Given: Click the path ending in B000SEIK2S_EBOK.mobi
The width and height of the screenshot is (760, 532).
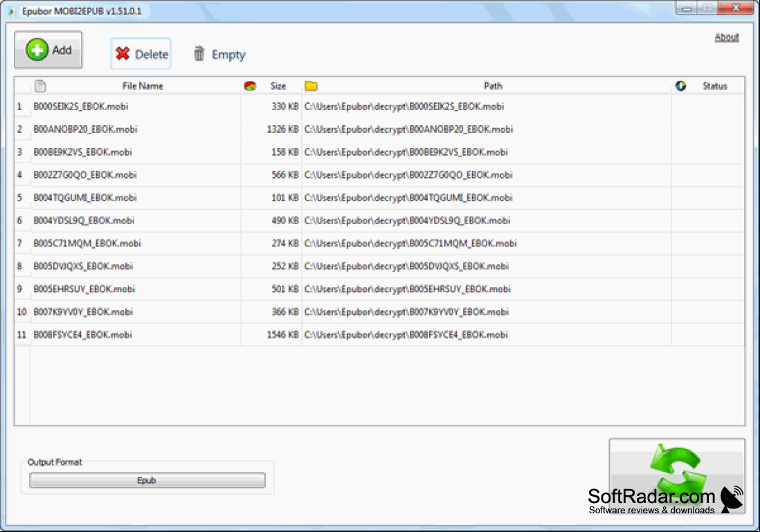Looking at the screenshot, I should point(404,107).
